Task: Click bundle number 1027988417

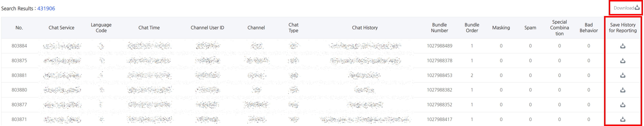Action: pos(439,119)
